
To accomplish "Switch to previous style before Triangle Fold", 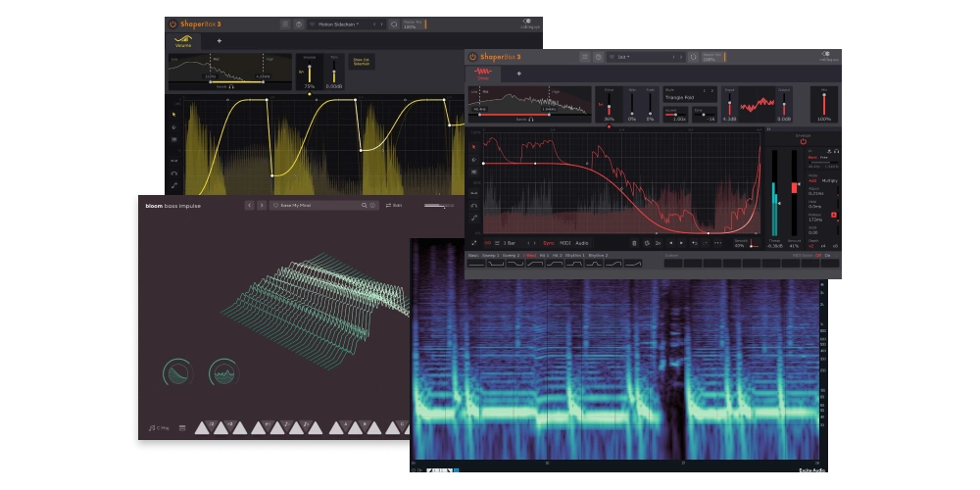I will point(705,90).
